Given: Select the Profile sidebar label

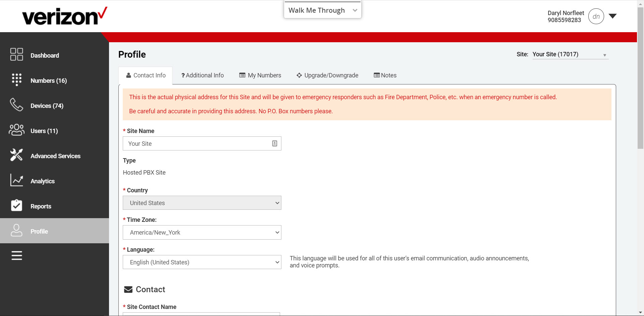Looking at the screenshot, I should pyautogui.click(x=39, y=232).
